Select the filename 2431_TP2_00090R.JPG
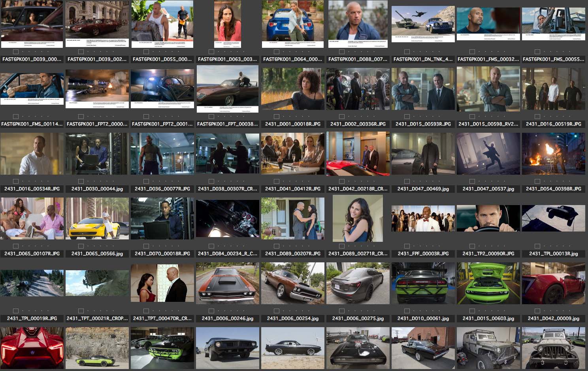This screenshot has width=588, height=371. tap(488, 254)
